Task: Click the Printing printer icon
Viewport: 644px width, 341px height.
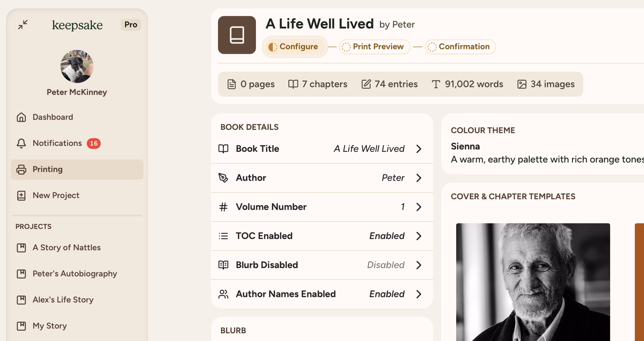Action: tap(21, 170)
